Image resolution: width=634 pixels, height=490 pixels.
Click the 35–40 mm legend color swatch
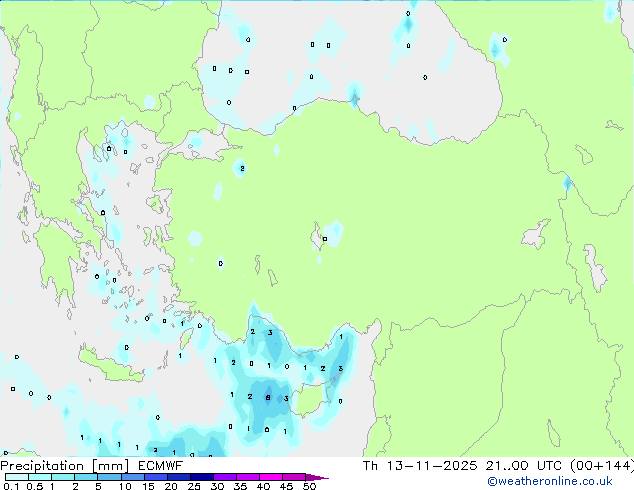pyautogui.click(x=248, y=477)
